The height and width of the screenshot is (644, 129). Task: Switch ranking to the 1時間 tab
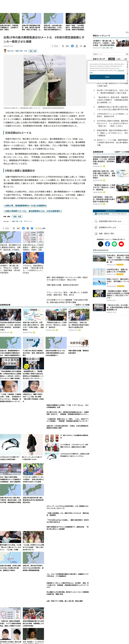click(x=111, y=59)
